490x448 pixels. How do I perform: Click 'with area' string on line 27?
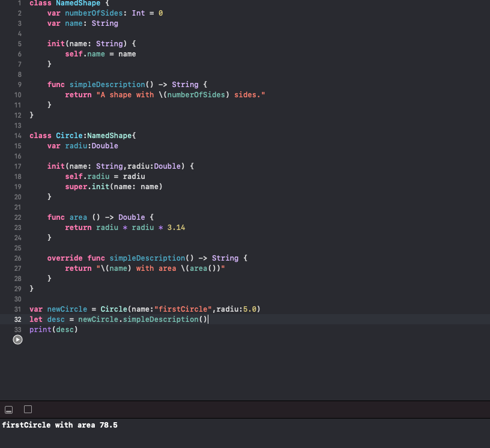click(x=156, y=268)
